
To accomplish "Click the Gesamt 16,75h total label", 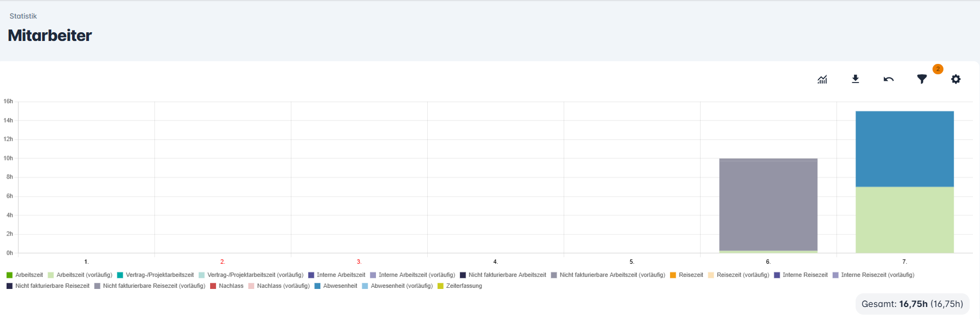I will [912, 304].
